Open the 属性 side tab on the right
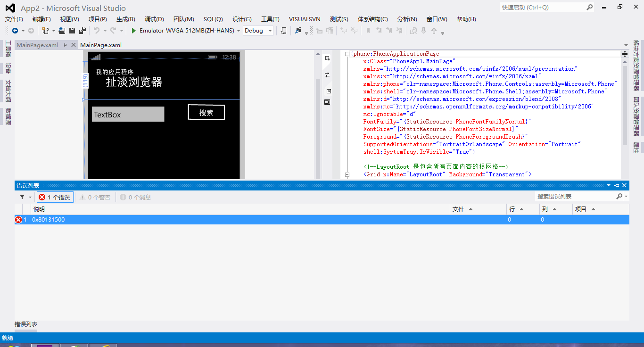The width and height of the screenshot is (644, 347). tap(636, 148)
